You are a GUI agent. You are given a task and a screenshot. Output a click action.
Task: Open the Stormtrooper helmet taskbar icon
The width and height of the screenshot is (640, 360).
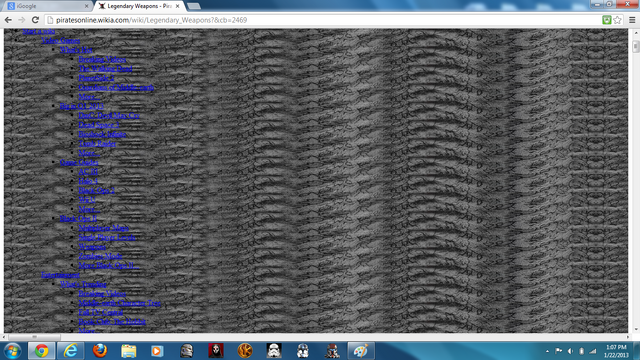click(274, 351)
